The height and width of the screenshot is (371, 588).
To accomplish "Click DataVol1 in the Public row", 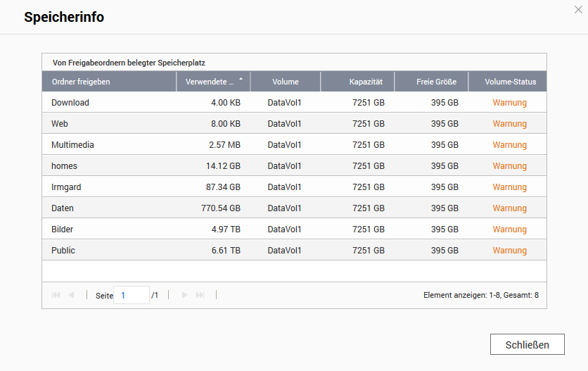I will coord(284,250).
